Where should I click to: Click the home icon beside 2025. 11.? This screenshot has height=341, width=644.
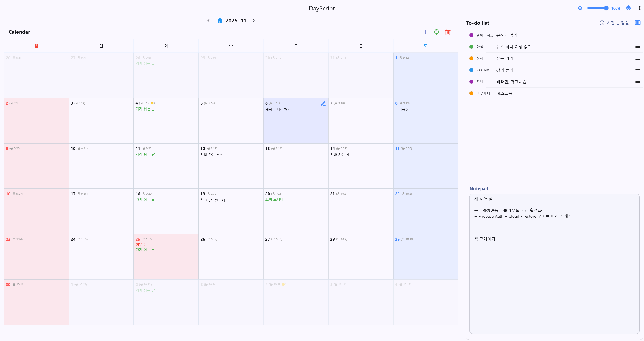220,20
